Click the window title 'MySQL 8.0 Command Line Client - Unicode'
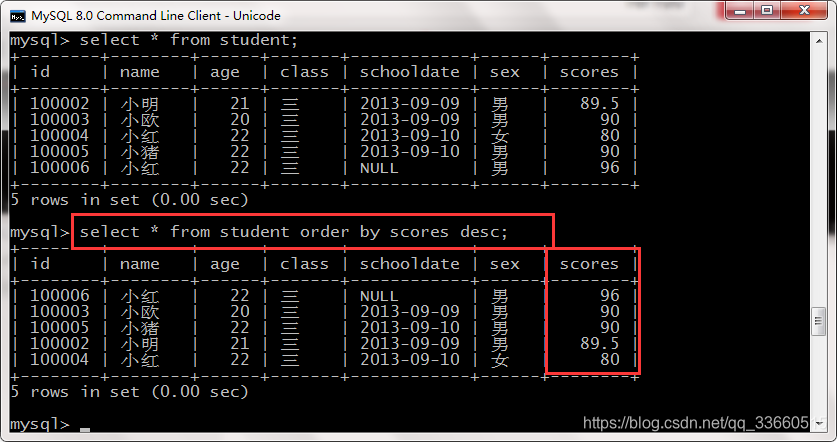This screenshot has height=442, width=837. tap(155, 16)
